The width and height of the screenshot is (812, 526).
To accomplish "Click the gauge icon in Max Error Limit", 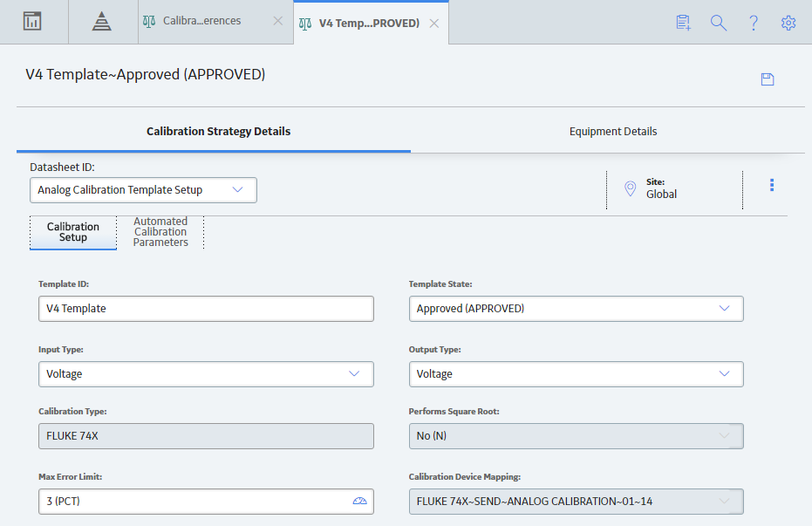I will tap(360, 502).
